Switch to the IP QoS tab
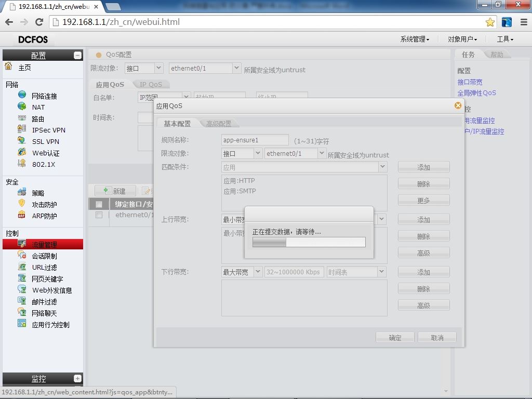 click(151, 85)
